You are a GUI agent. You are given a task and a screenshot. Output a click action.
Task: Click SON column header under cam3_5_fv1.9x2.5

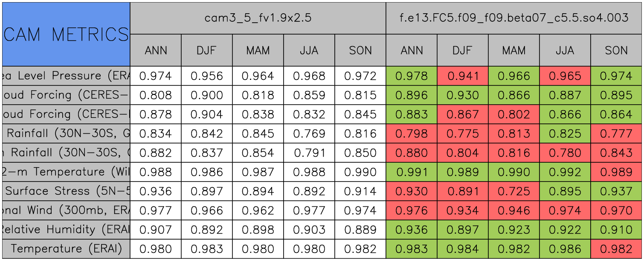tap(360, 50)
